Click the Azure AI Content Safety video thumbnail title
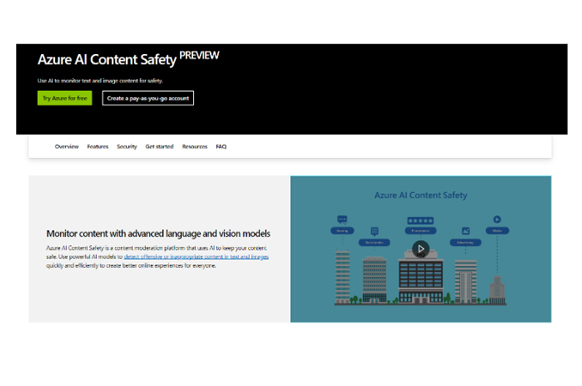The width and height of the screenshot is (582, 386). point(421,195)
